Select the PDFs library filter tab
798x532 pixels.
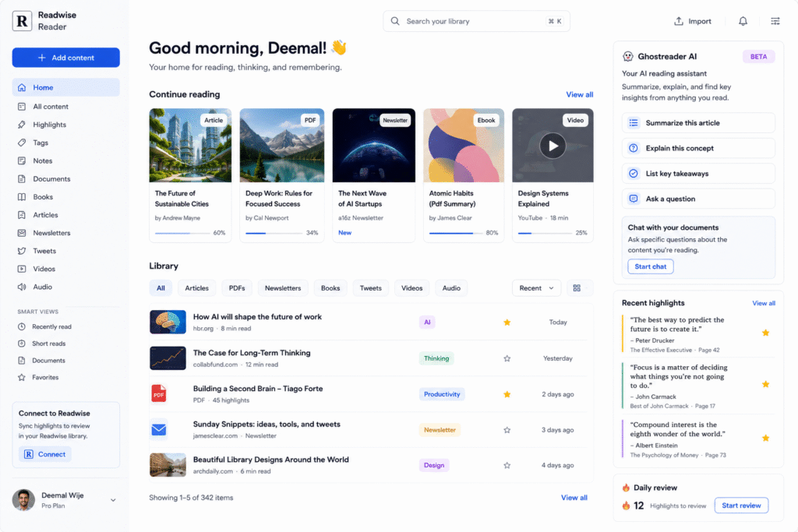pyautogui.click(x=237, y=288)
